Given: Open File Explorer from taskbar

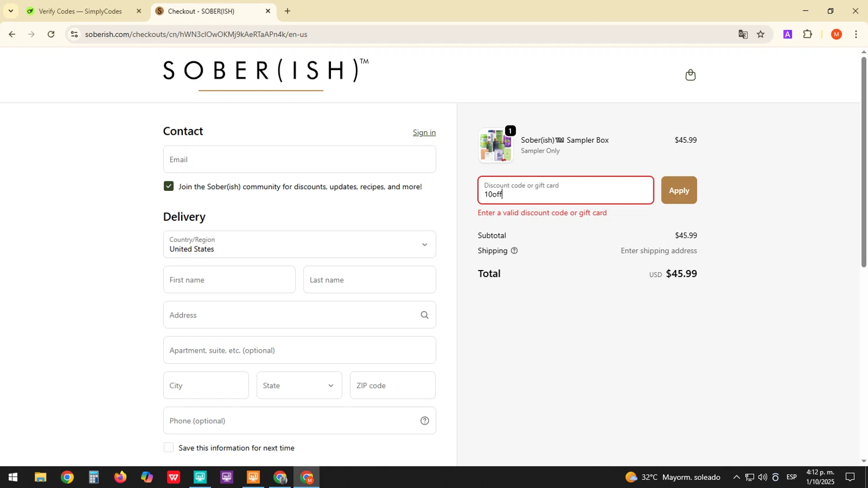Looking at the screenshot, I should pos(40,478).
